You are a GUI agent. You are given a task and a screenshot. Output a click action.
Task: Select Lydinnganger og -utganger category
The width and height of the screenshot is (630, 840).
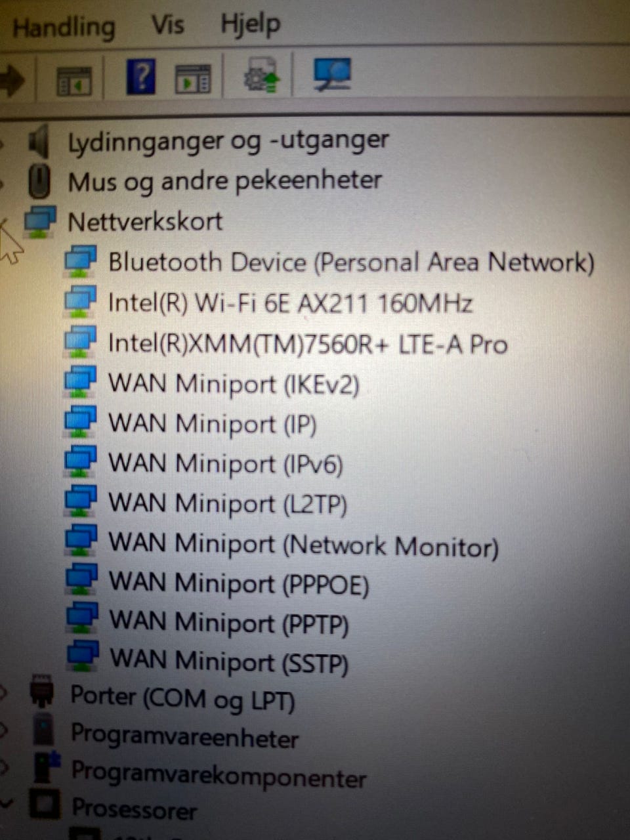pyautogui.click(x=228, y=141)
